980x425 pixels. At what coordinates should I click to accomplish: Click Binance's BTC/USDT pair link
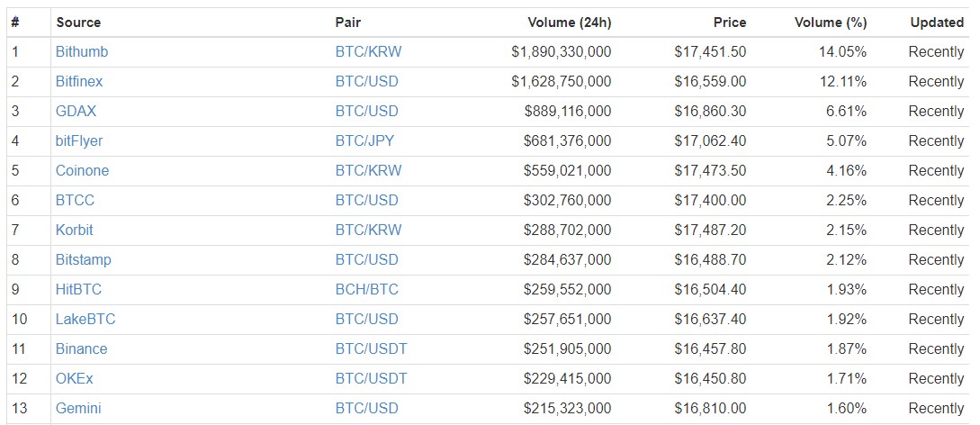[371, 349]
